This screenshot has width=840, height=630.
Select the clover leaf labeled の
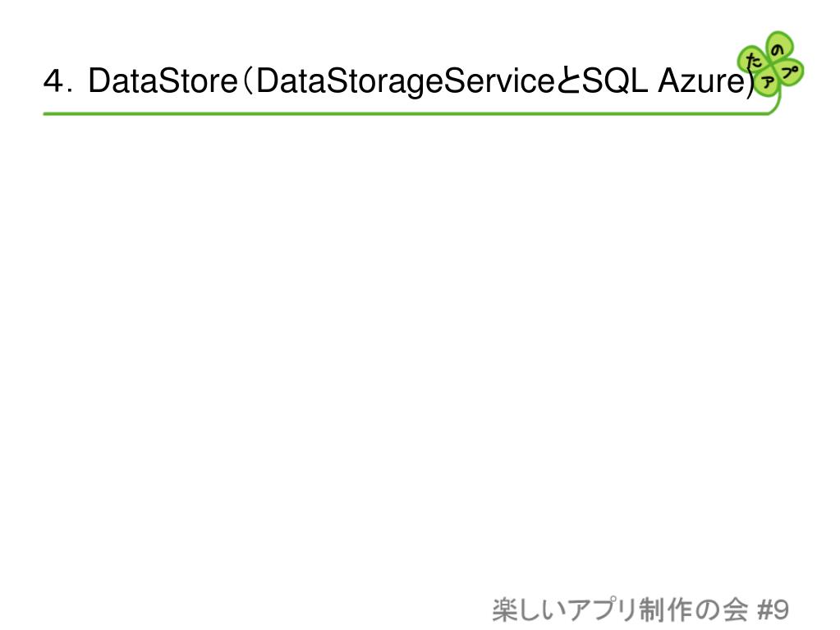(778, 48)
